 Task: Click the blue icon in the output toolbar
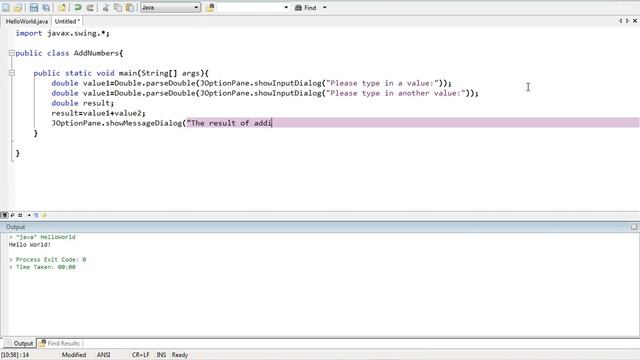(36, 215)
